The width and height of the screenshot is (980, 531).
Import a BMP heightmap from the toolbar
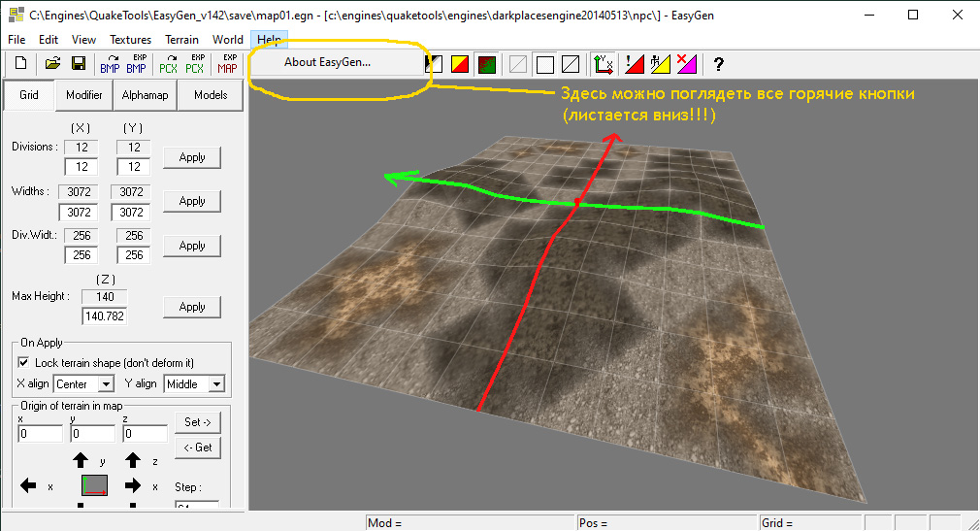pos(110,64)
